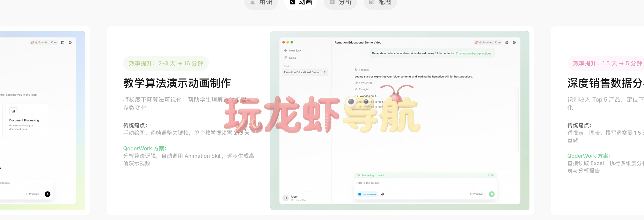Viewport: 644px width, 220px height.
Task: Click the paperclip attach icon
Action: [x=382, y=194]
